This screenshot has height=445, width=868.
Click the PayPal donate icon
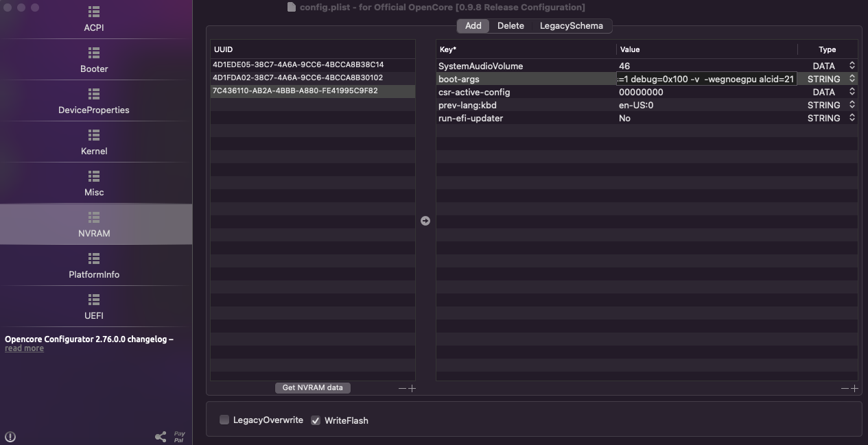(x=179, y=437)
